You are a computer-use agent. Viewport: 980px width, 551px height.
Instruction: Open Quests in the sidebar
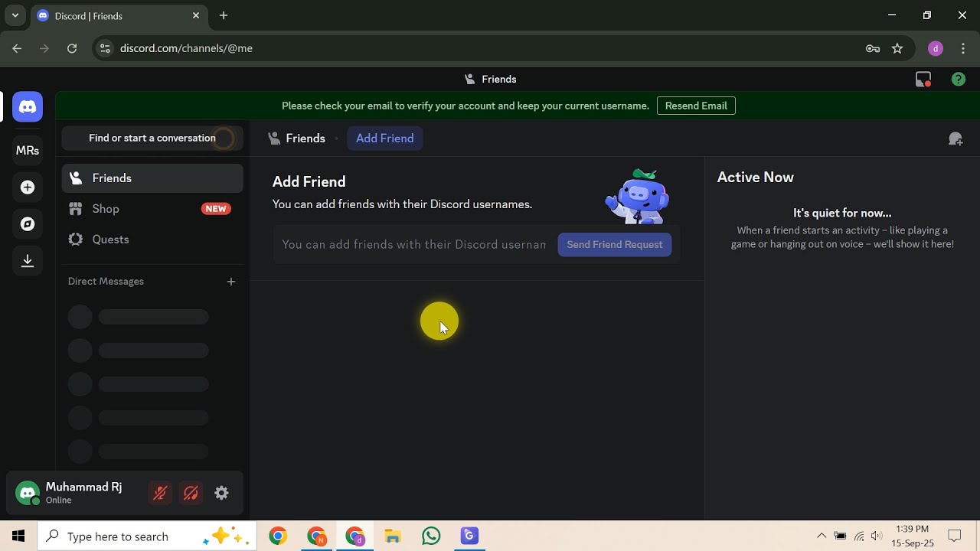pyautogui.click(x=152, y=240)
